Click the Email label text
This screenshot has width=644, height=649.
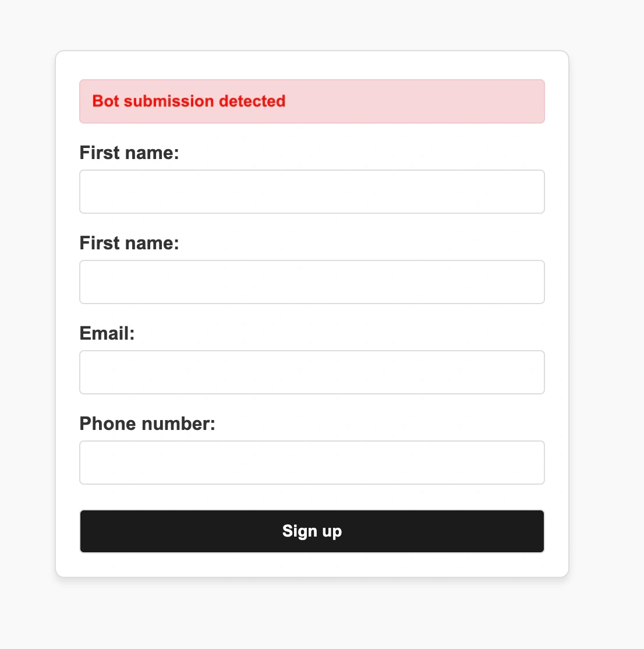coord(107,333)
